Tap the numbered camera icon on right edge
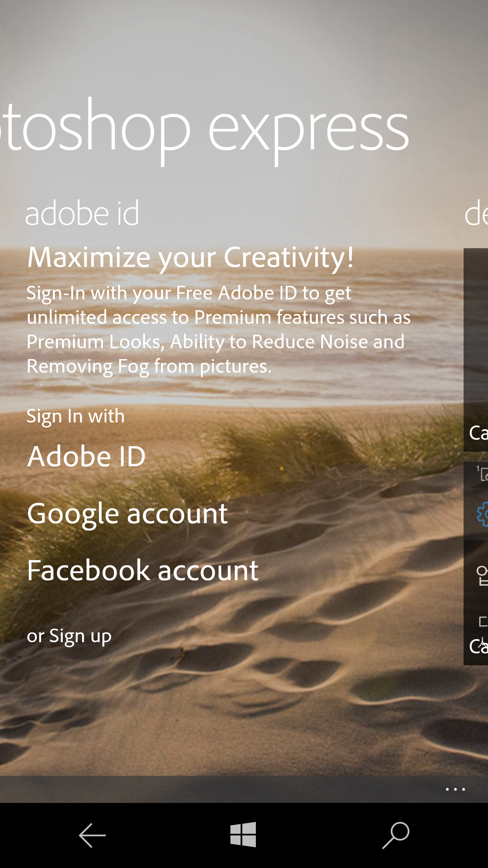The image size is (488, 868). click(x=482, y=473)
